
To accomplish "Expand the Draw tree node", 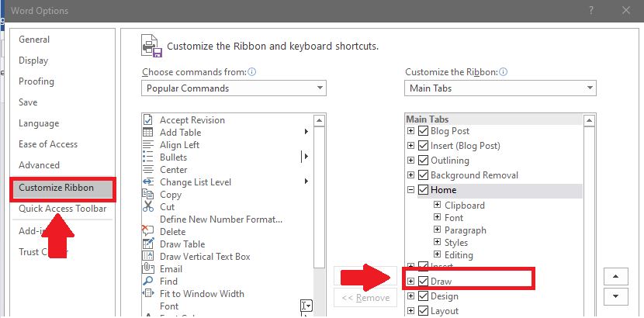I will (410, 282).
